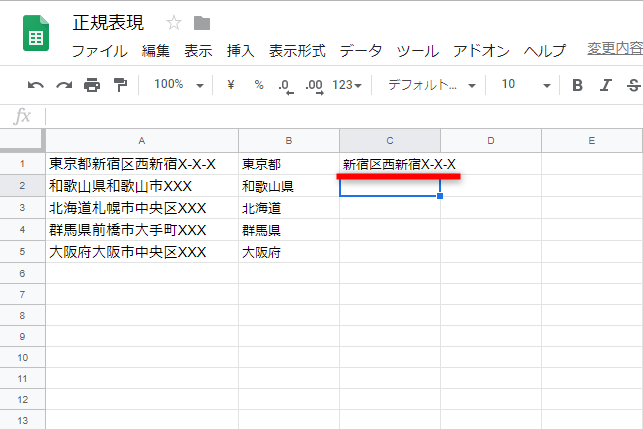Open the 編集 menu
Screen dimensions: 643x429
tap(156, 51)
